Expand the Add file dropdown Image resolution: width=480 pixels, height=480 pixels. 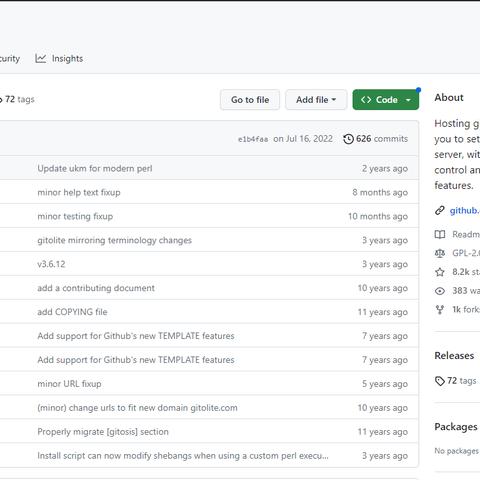pos(316,100)
